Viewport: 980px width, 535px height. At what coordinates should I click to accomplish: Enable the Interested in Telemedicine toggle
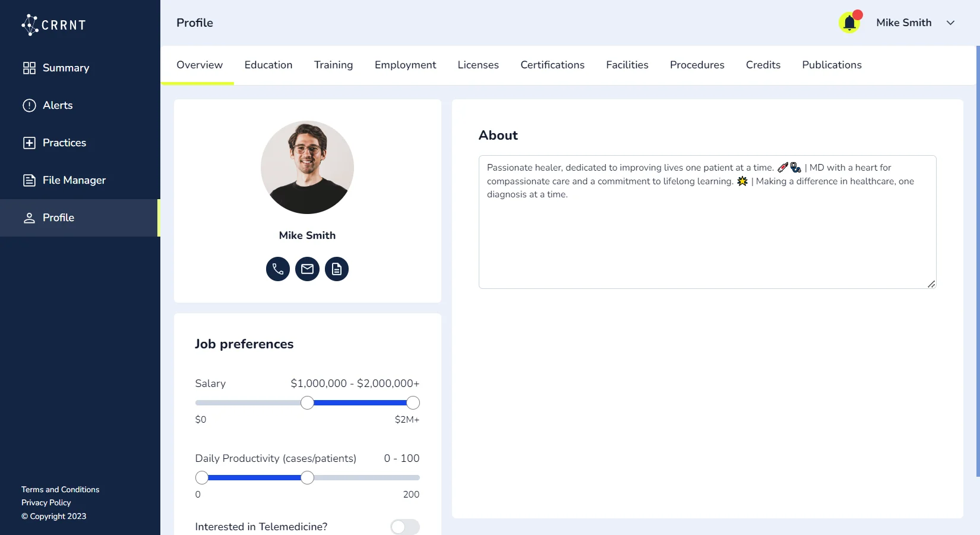pyautogui.click(x=404, y=527)
